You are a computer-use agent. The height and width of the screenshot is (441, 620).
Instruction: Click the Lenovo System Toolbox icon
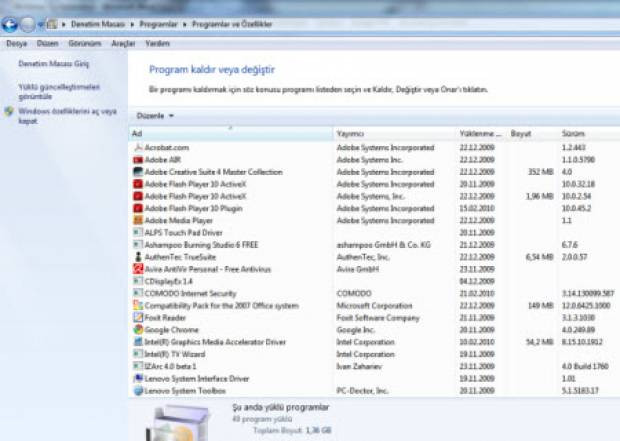pos(138,391)
